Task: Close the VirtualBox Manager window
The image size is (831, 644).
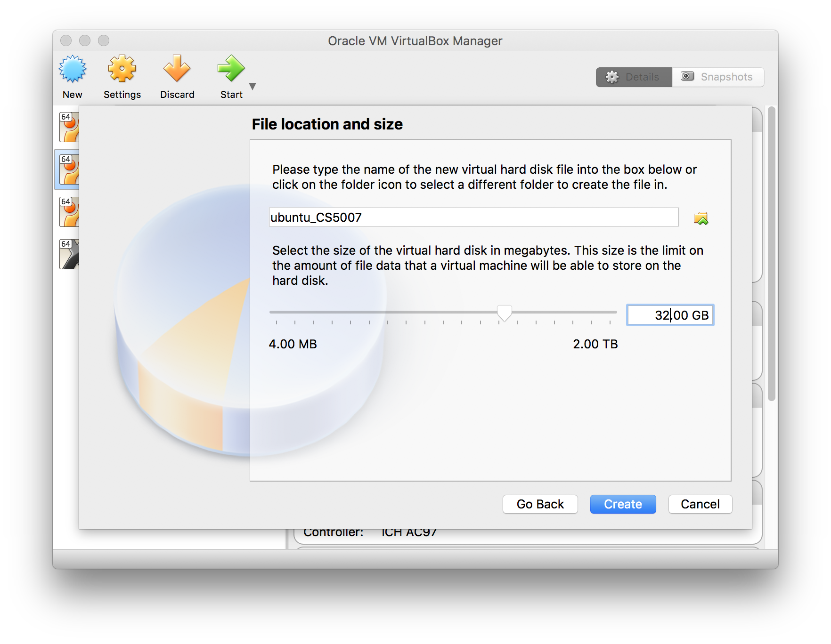Action: pyautogui.click(x=66, y=40)
